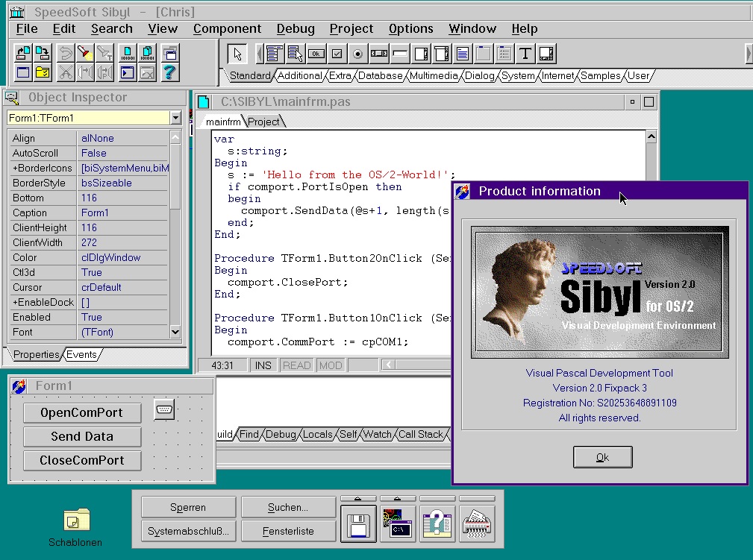The width and height of the screenshot is (753, 560).
Task: Click the Suchen... button in the launchpad
Action: pos(288,507)
